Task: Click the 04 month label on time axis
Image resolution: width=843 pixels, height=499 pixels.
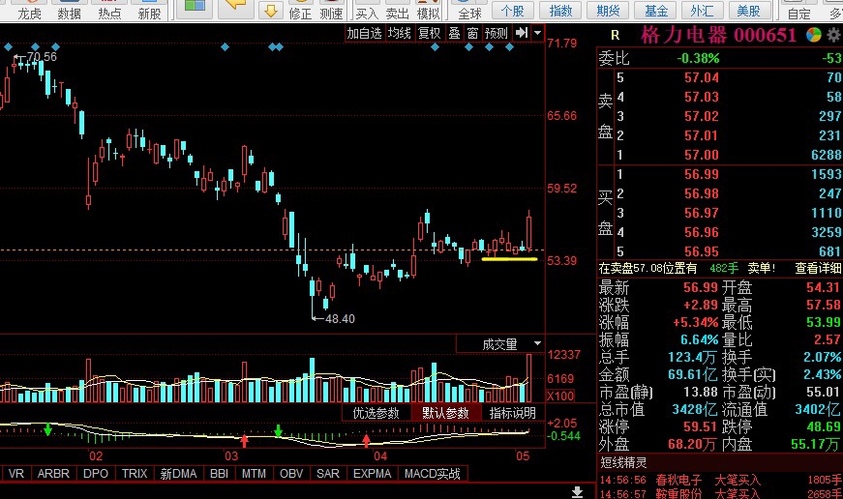Action: pos(380,457)
